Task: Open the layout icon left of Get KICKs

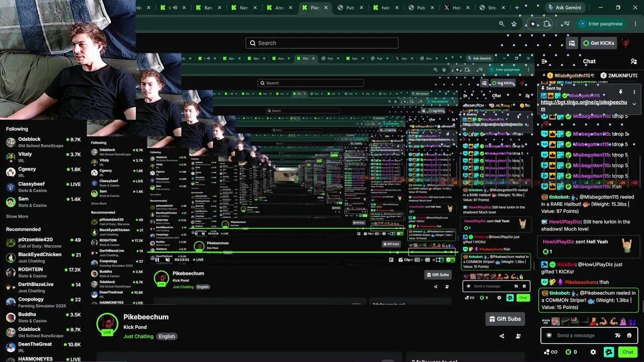Action: point(572,43)
